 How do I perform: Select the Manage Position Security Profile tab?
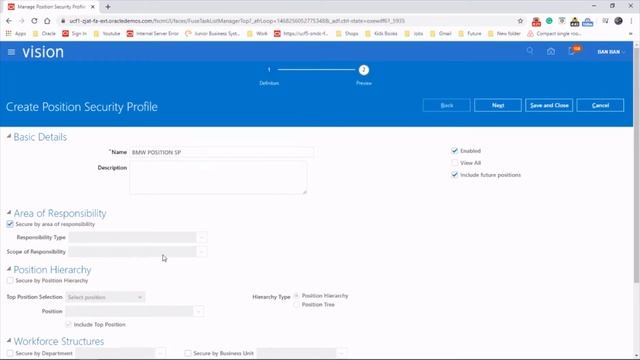coord(51,7)
